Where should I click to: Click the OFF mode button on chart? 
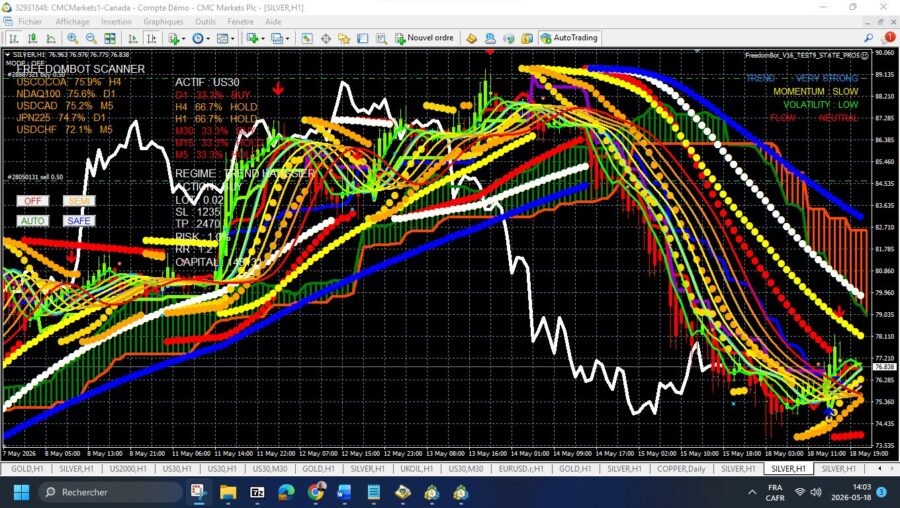click(33, 201)
